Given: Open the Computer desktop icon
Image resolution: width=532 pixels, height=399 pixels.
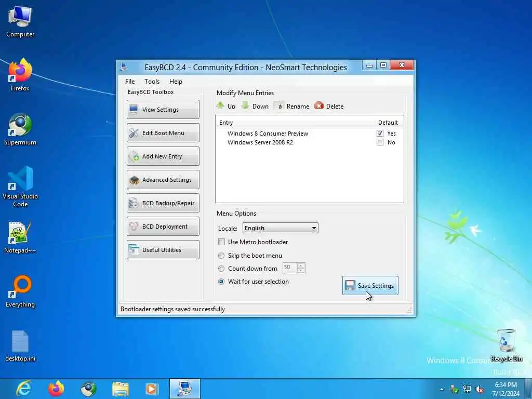Looking at the screenshot, I should click(x=20, y=21).
